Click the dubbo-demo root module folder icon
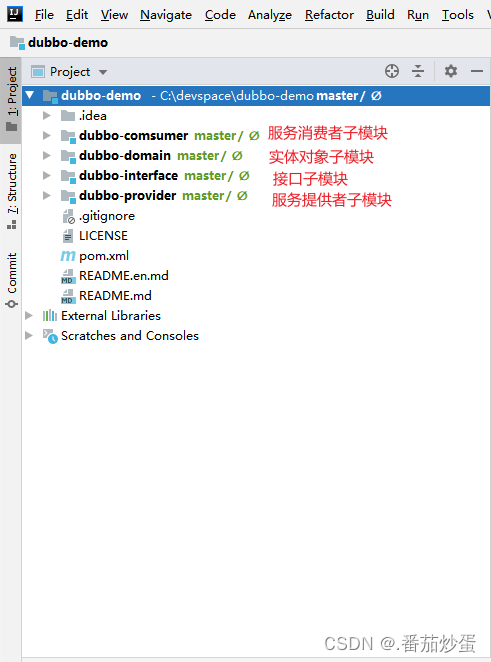The width and height of the screenshot is (491, 662). pos(50,96)
